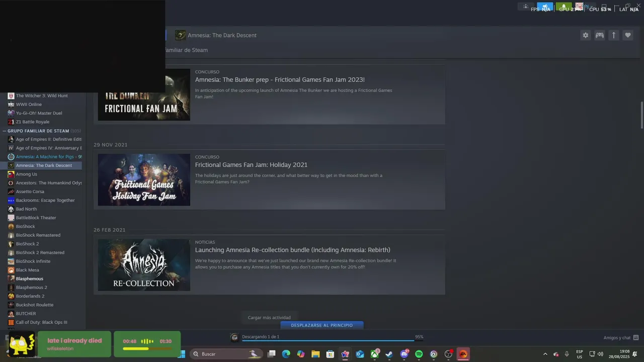
Task: Open EA app icon in taskbar
Action: pyautogui.click(x=463, y=354)
